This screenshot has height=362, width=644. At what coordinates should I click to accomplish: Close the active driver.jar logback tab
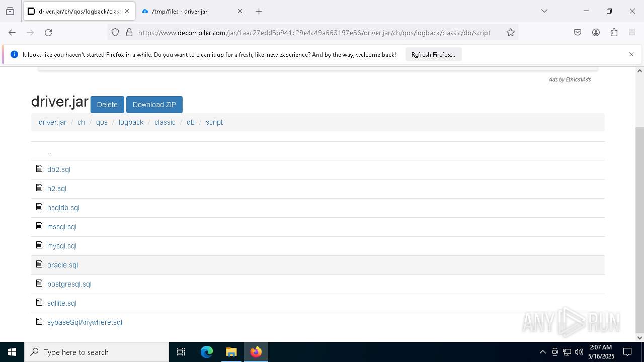coord(127,11)
